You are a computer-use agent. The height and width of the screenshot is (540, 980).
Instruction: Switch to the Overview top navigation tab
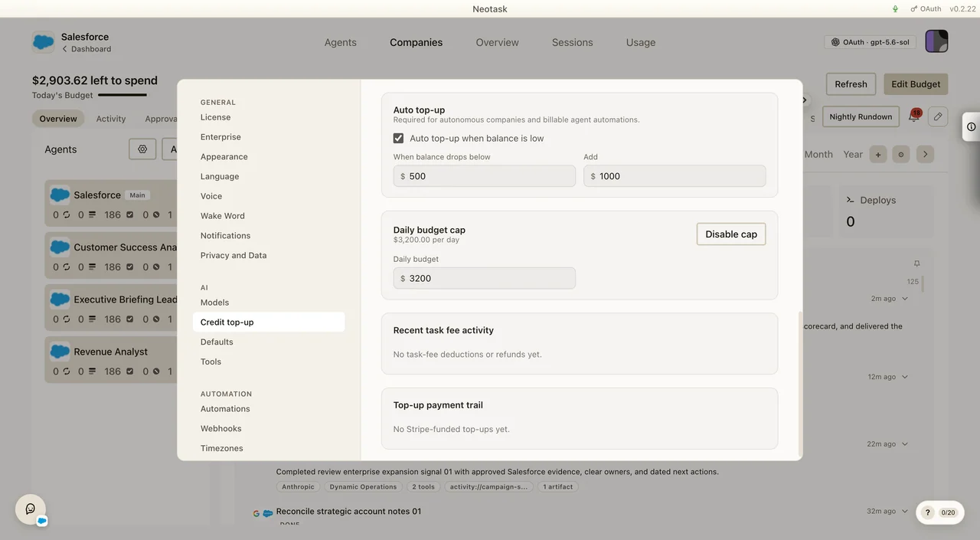(x=497, y=42)
